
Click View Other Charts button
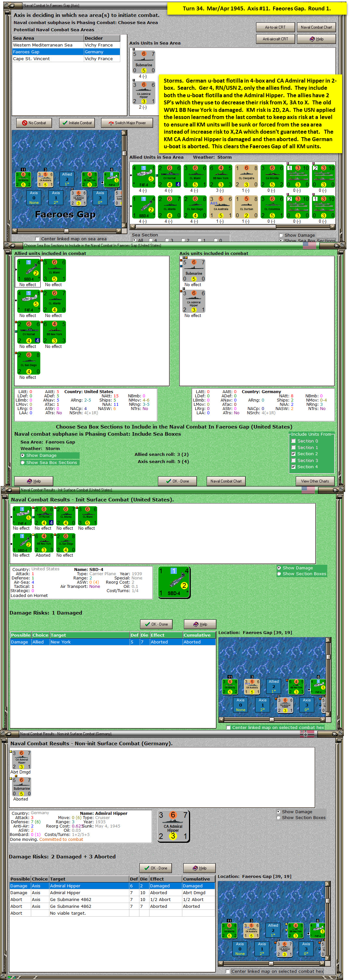click(x=315, y=481)
